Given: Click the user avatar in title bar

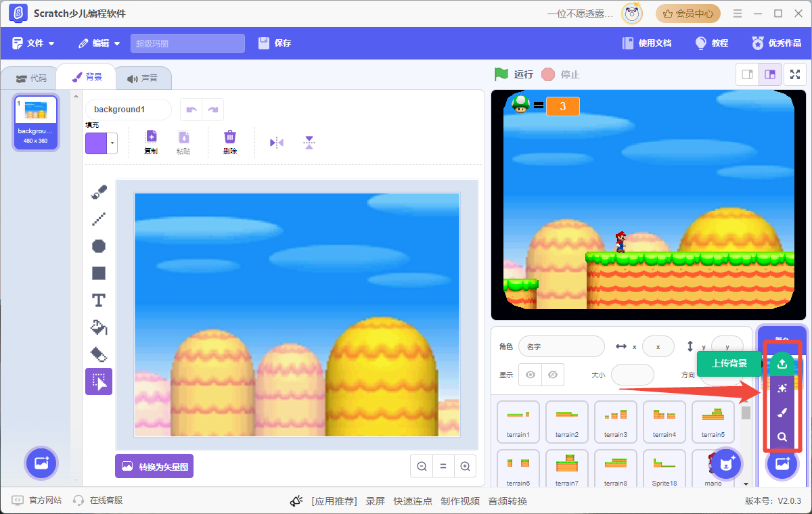Looking at the screenshot, I should 633,14.
